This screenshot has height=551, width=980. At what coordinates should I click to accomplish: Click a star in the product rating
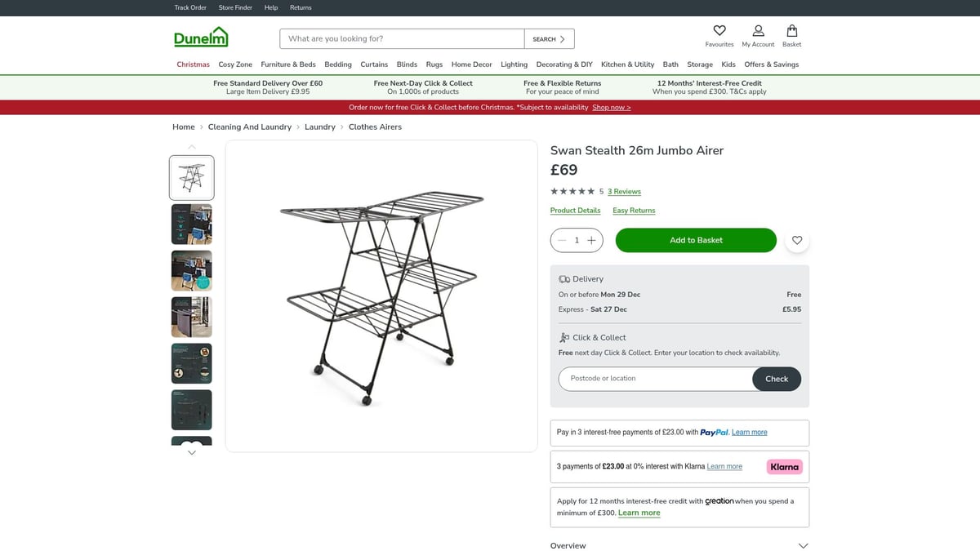tap(554, 191)
